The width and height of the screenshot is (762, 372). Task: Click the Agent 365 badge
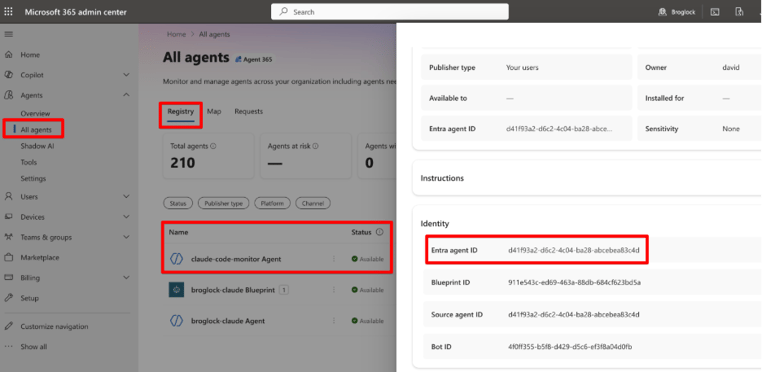point(254,59)
